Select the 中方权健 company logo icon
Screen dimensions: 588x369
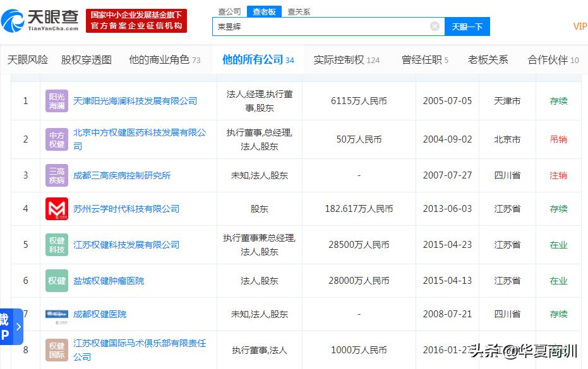pos(56,139)
